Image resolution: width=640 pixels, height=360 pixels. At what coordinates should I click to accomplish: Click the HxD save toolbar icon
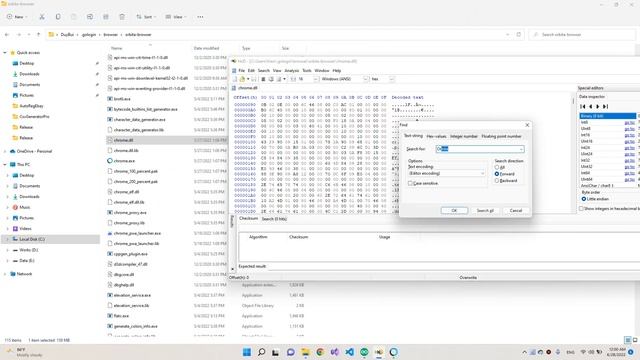[x=254, y=79]
